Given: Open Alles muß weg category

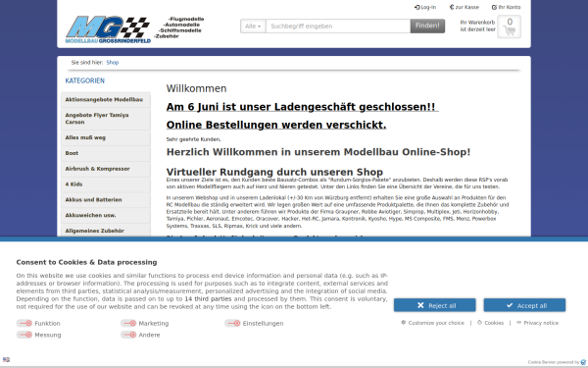Looking at the screenshot, I should [106, 137].
